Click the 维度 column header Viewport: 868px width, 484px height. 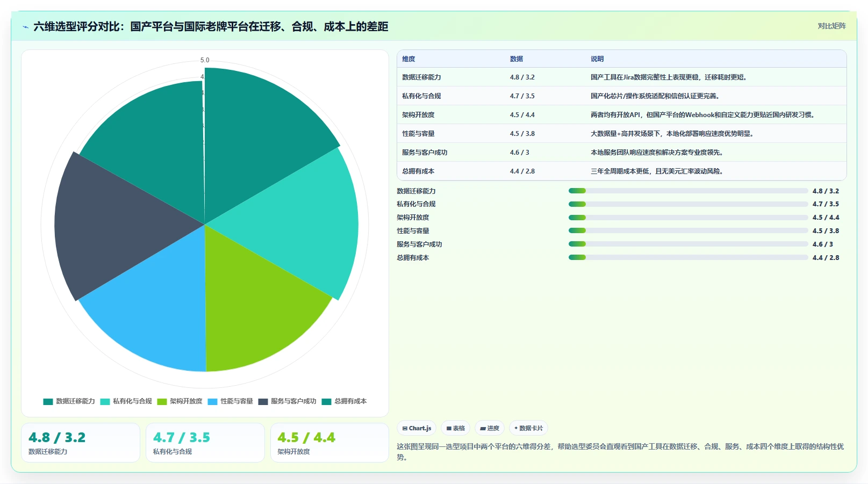408,59
